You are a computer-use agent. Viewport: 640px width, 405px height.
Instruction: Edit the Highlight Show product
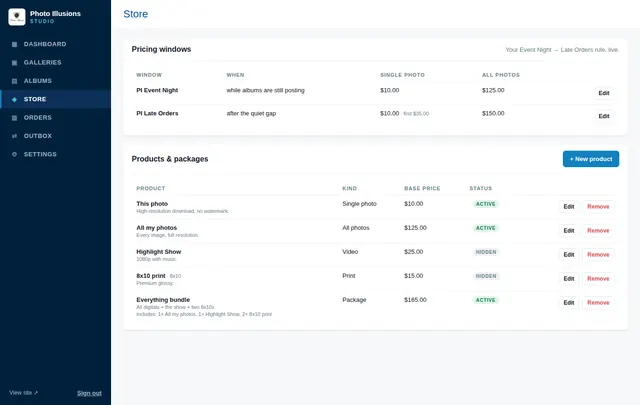point(569,255)
